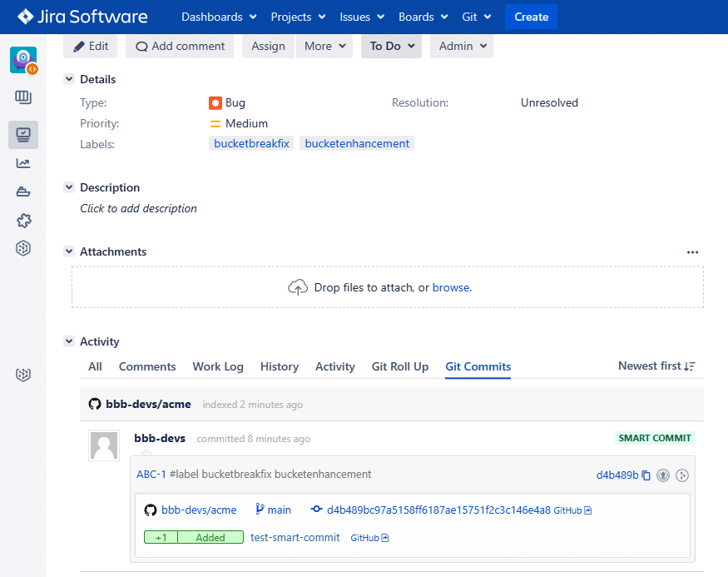Select the monitor checklist sidebar icon
This screenshot has width=728, height=577.
pos(23,135)
